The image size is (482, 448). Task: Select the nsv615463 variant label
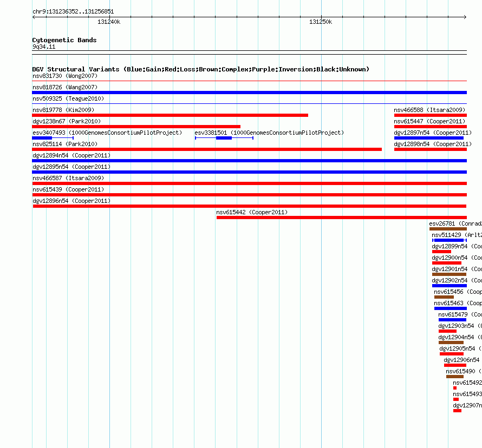click(458, 303)
